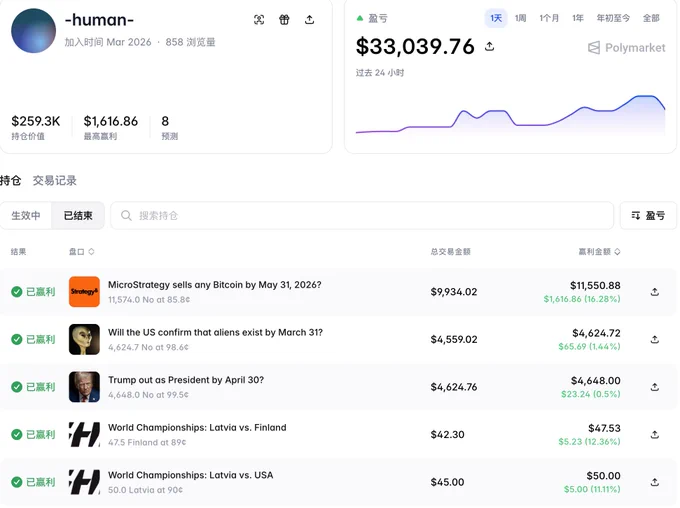Click 已赢利 check icon, Latvia vs. USA
This screenshot has height=508, width=680.
[16, 482]
